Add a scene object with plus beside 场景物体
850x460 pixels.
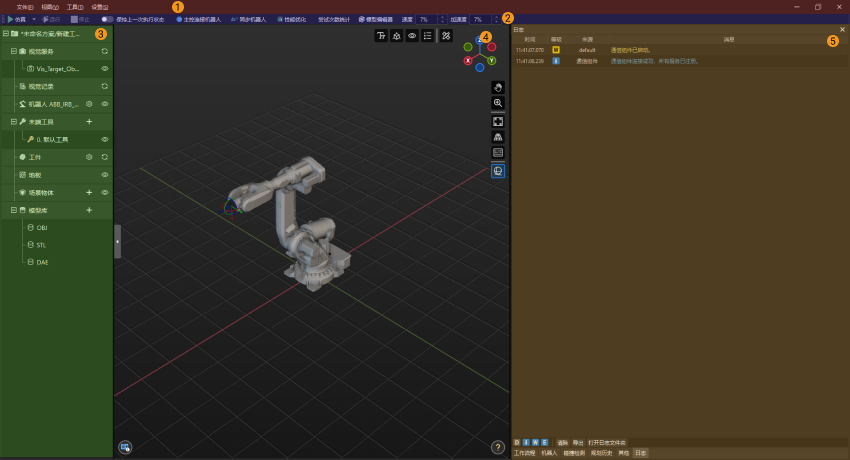point(89,192)
